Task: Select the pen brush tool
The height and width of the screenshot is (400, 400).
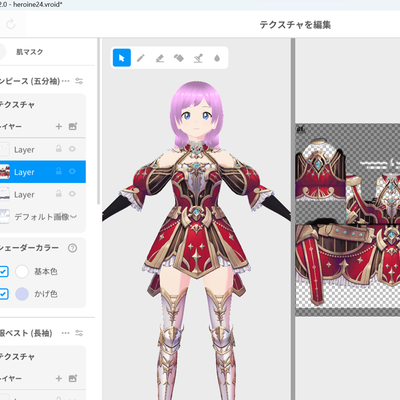Action: point(141,58)
